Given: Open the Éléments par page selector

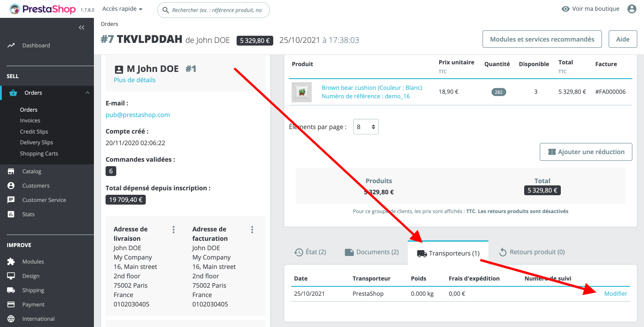Looking at the screenshot, I should 366,127.
